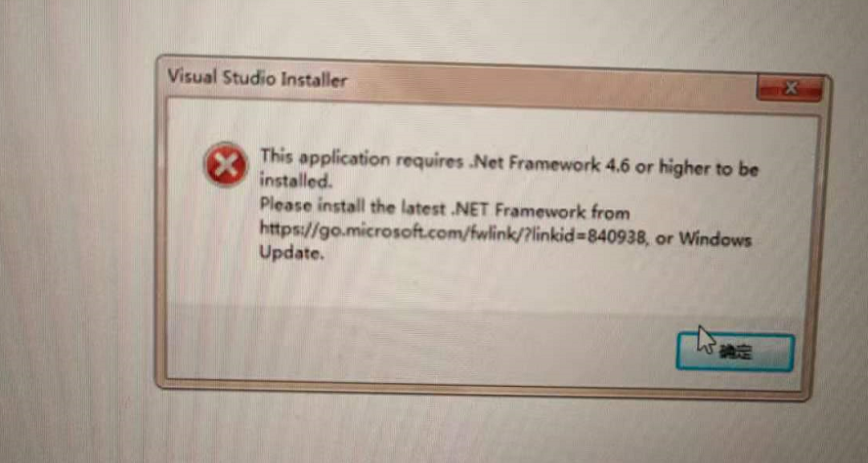The image size is (868, 463).
Task: Click the 'This application requires' text
Action: point(361,160)
